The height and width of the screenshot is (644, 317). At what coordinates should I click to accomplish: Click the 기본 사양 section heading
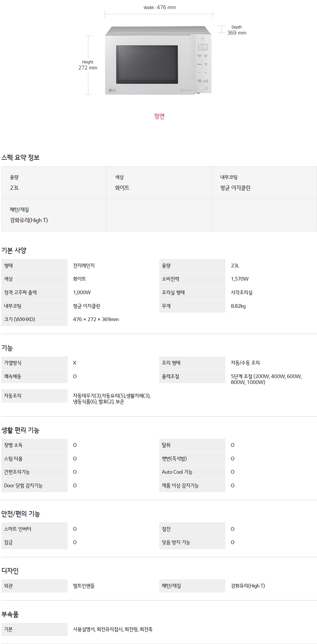pyautogui.click(x=14, y=250)
